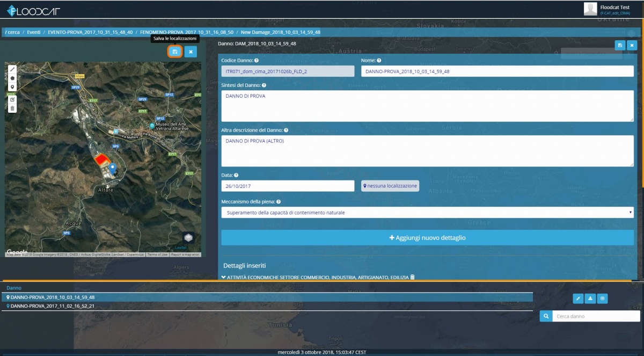Open EVENTO-PROVA_2017_10_31_15_48_40 breadcrumb
The width and height of the screenshot is (644, 356).
[90, 32]
